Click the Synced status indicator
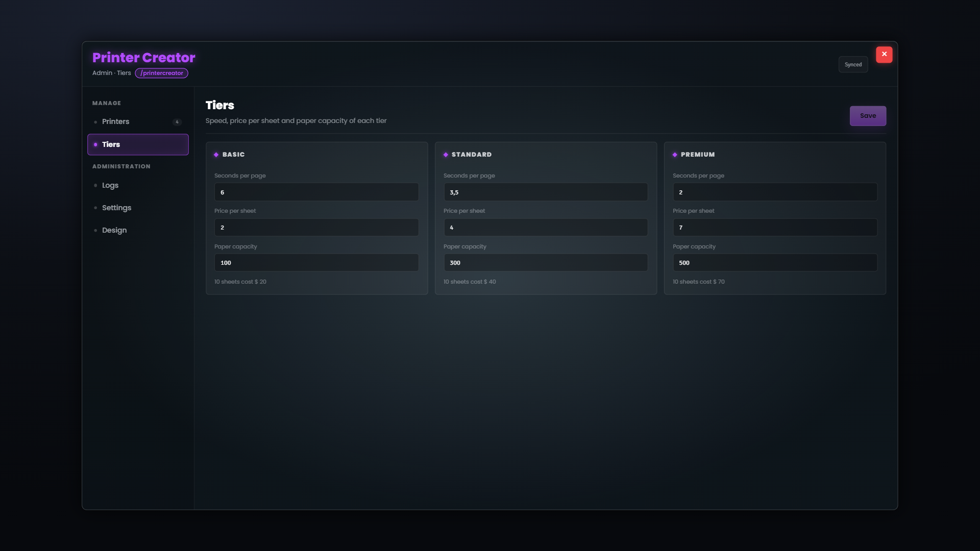The height and width of the screenshot is (551, 980). tap(853, 64)
